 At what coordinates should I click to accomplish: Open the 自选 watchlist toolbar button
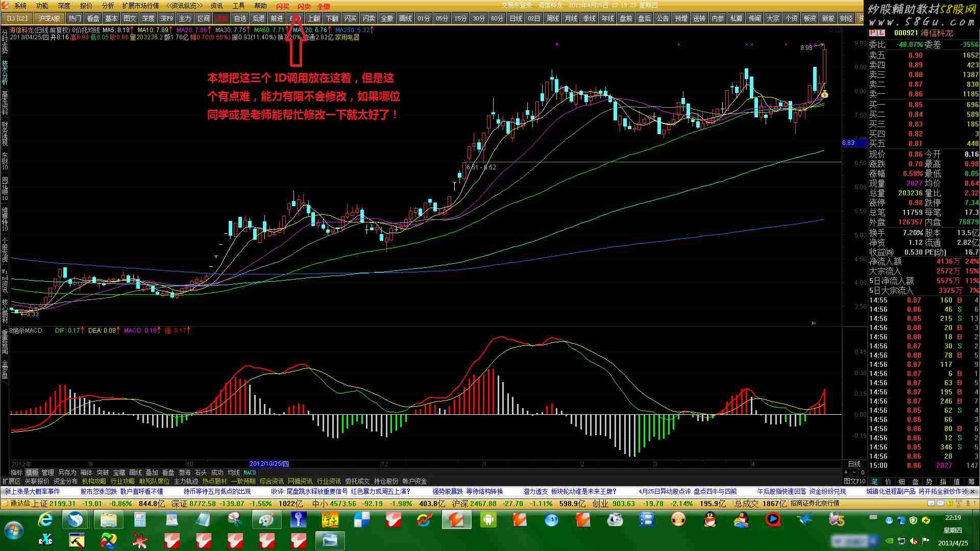240,18
